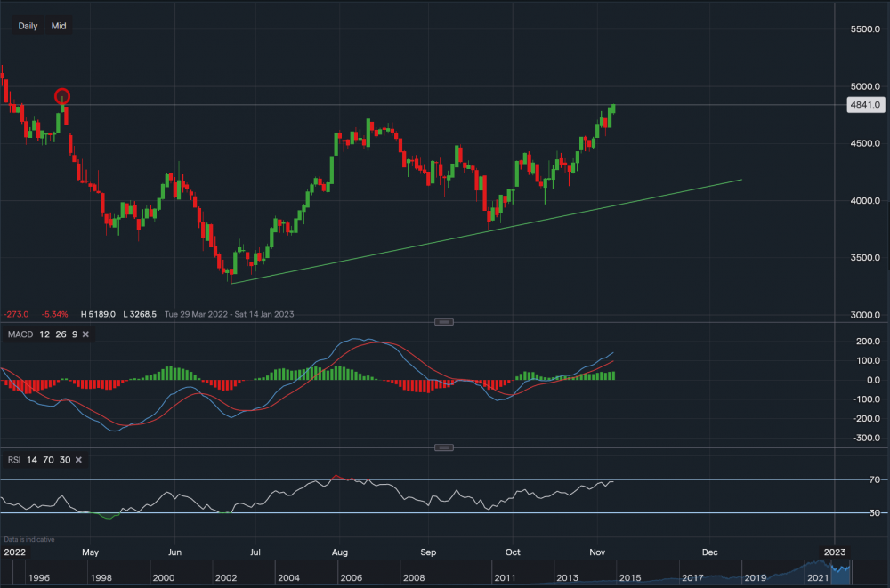Image resolution: width=890 pixels, height=588 pixels.
Task: Select the red circle annotation on the chart
Action: pos(62,97)
